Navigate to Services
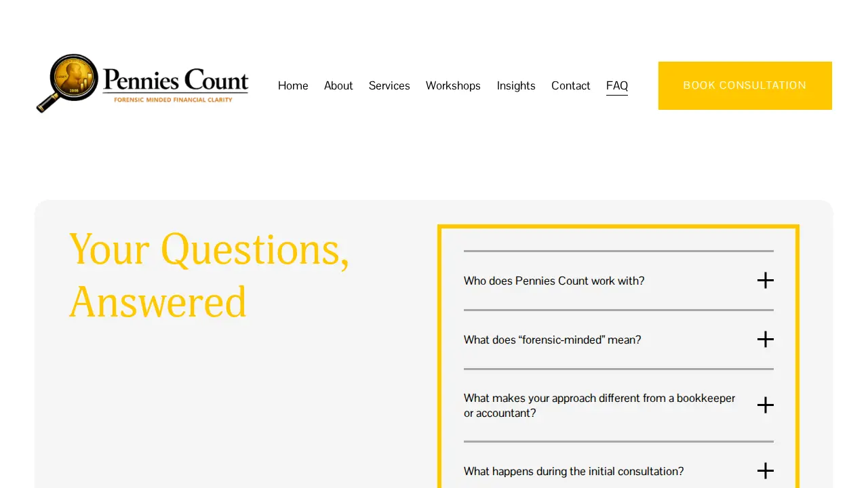 click(x=389, y=85)
